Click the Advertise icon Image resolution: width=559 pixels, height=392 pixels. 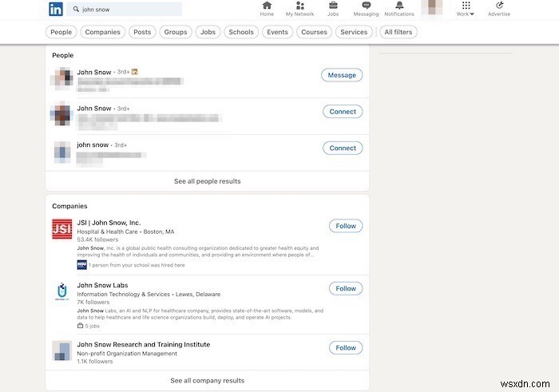(499, 6)
